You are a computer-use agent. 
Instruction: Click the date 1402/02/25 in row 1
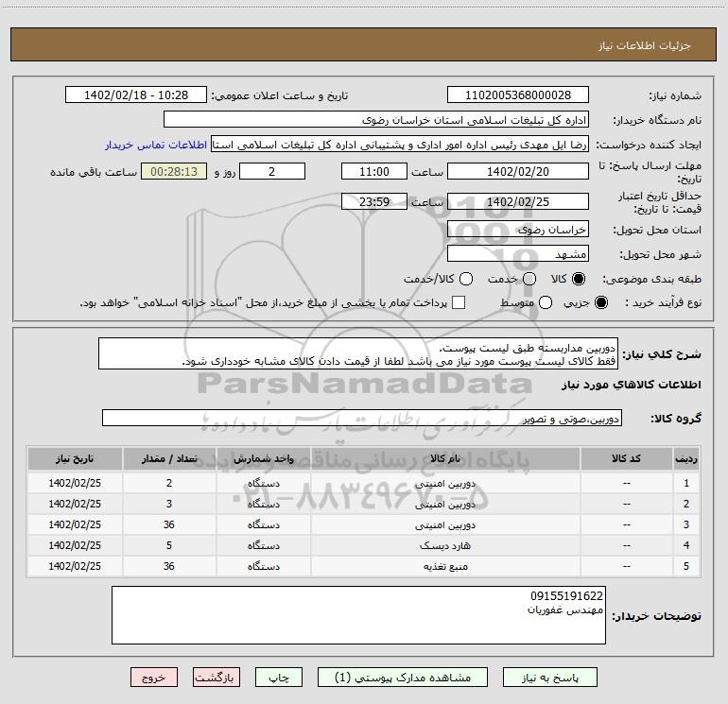(75, 483)
